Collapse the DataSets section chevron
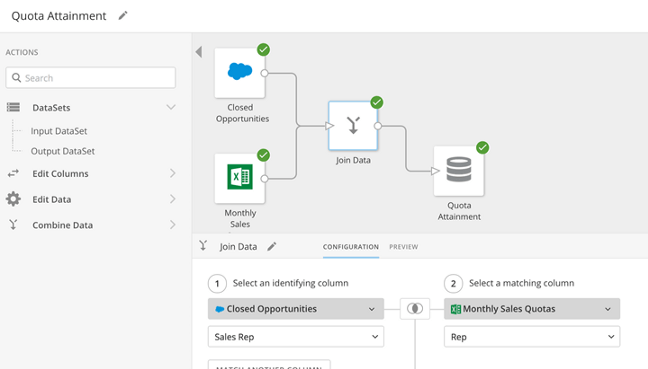 point(171,107)
